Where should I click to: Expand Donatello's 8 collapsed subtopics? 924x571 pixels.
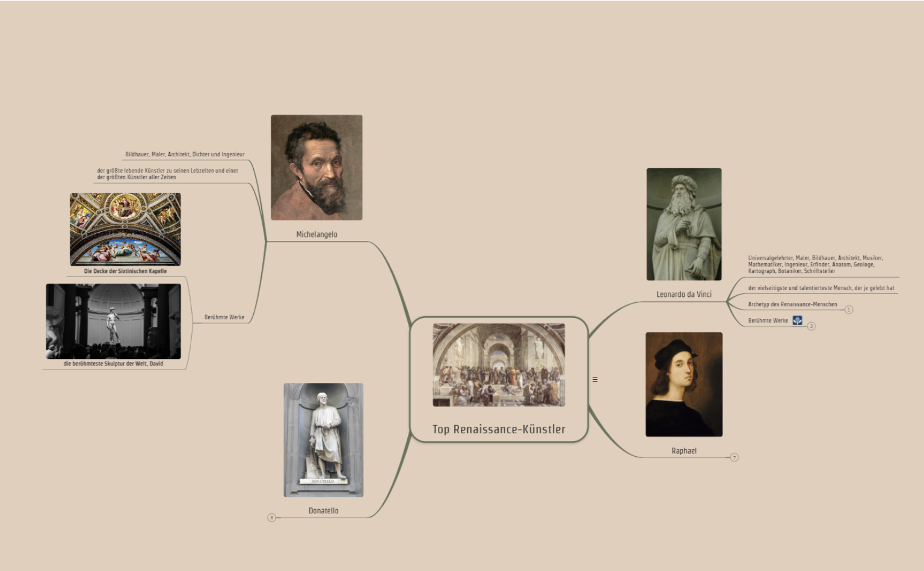(x=271, y=518)
